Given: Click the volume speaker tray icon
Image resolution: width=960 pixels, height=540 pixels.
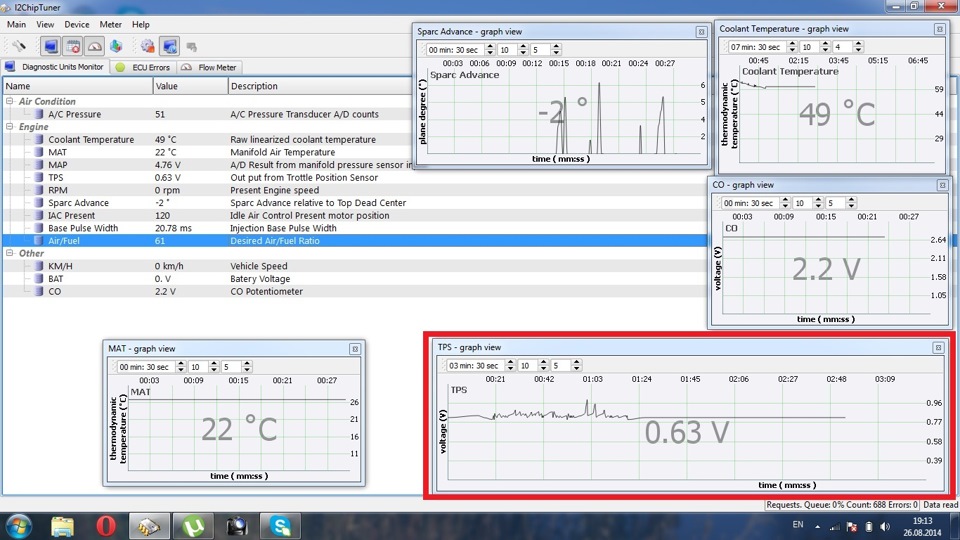Looking at the screenshot, I should [x=885, y=527].
